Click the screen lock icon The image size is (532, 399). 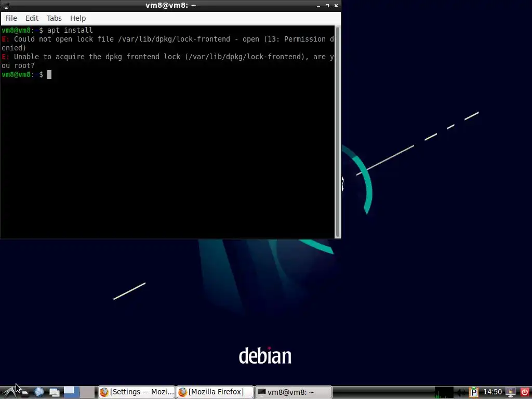click(511, 393)
